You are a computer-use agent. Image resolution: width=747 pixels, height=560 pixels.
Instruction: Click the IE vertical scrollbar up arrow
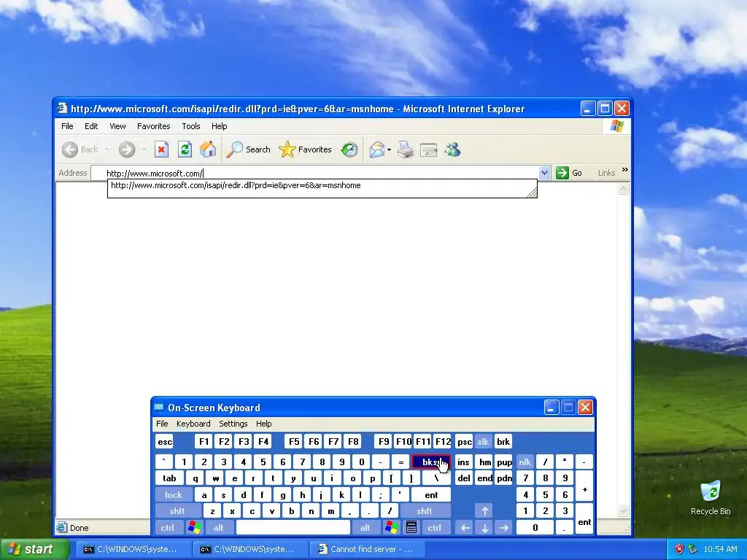coord(623,190)
